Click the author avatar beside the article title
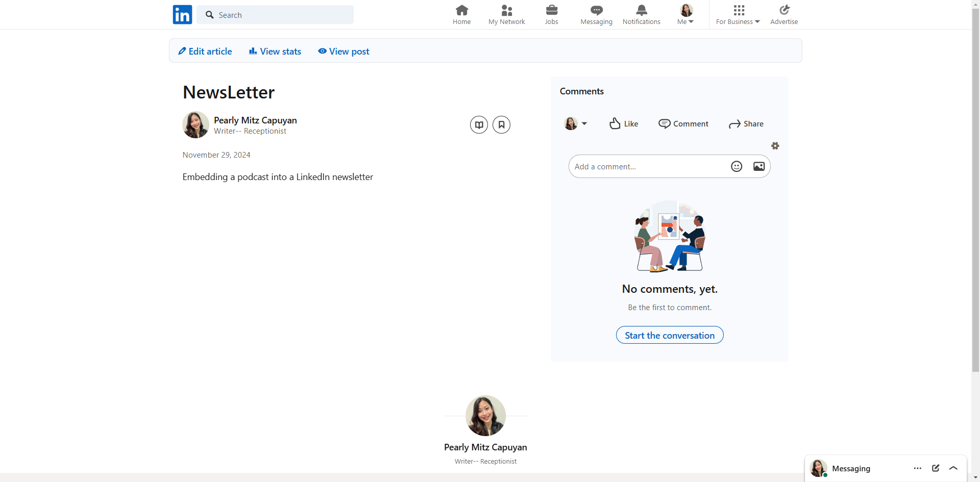 click(196, 125)
